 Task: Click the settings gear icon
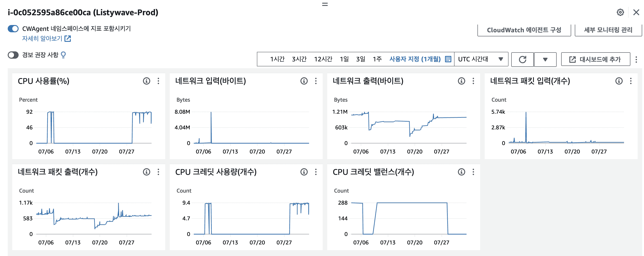tap(620, 12)
